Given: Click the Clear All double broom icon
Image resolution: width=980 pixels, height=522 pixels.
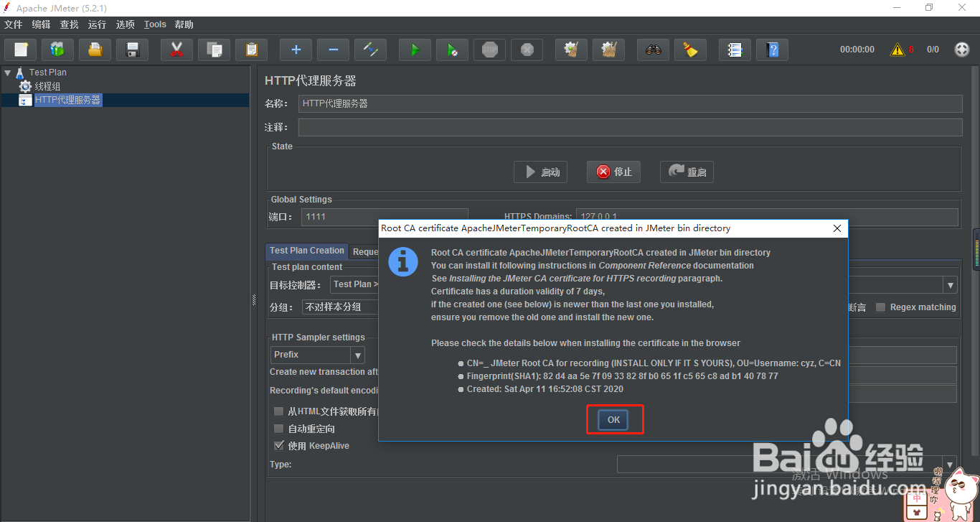Looking at the screenshot, I should pos(608,50).
